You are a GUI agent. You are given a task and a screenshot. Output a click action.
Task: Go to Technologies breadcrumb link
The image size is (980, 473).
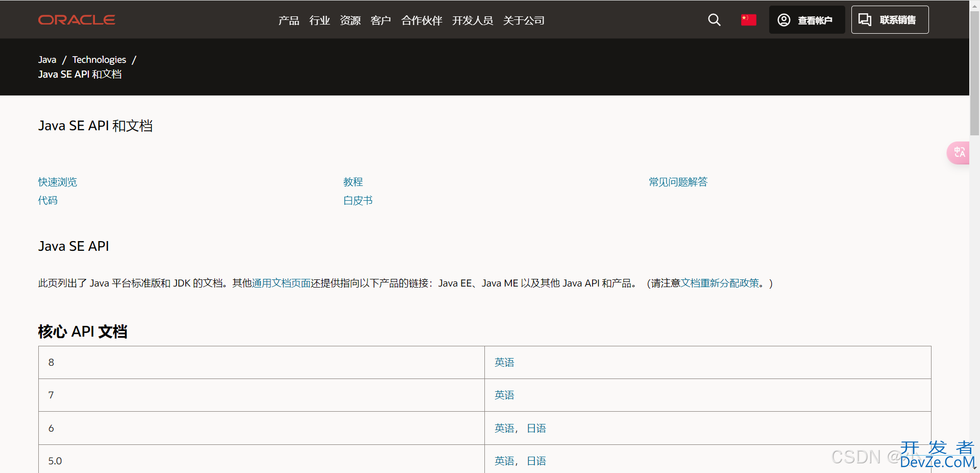[99, 60]
